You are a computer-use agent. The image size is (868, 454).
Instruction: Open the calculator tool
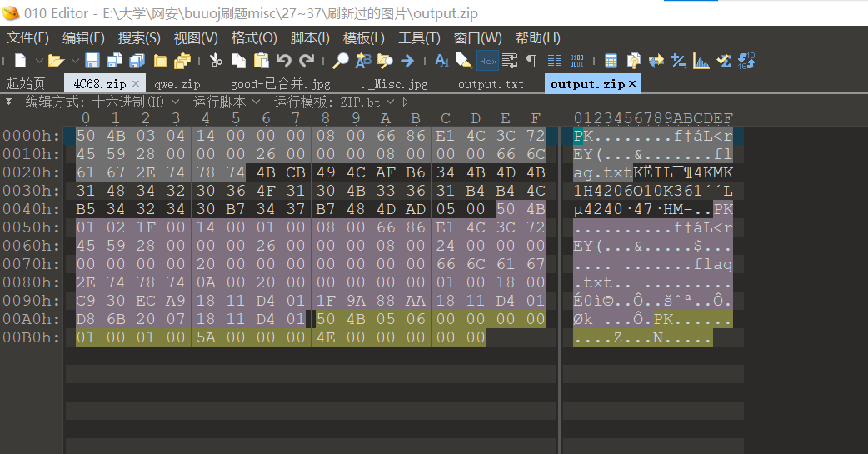coord(611,60)
